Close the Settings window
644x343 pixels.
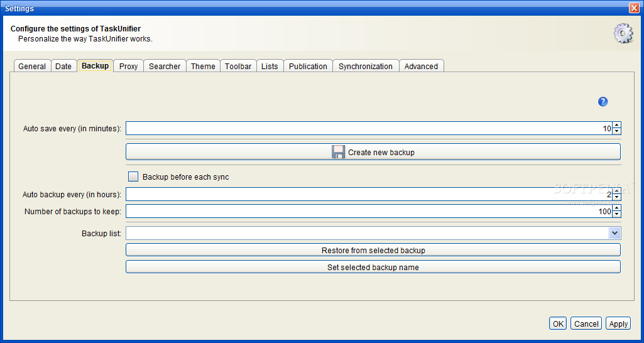[634, 8]
